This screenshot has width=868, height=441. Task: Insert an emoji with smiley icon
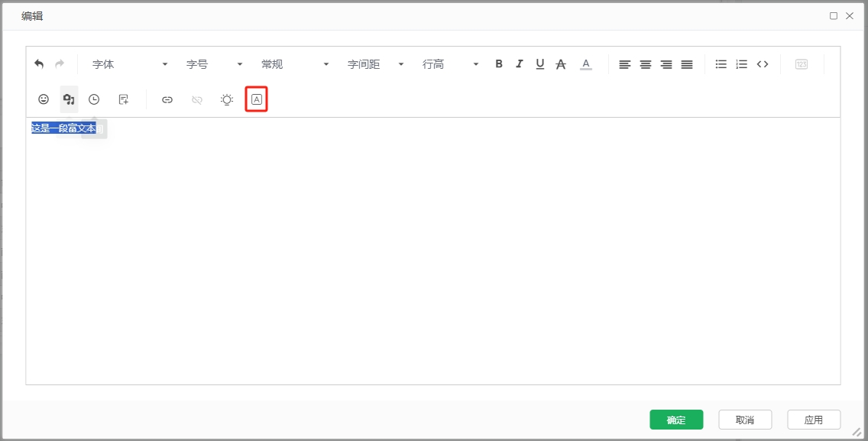[44, 99]
